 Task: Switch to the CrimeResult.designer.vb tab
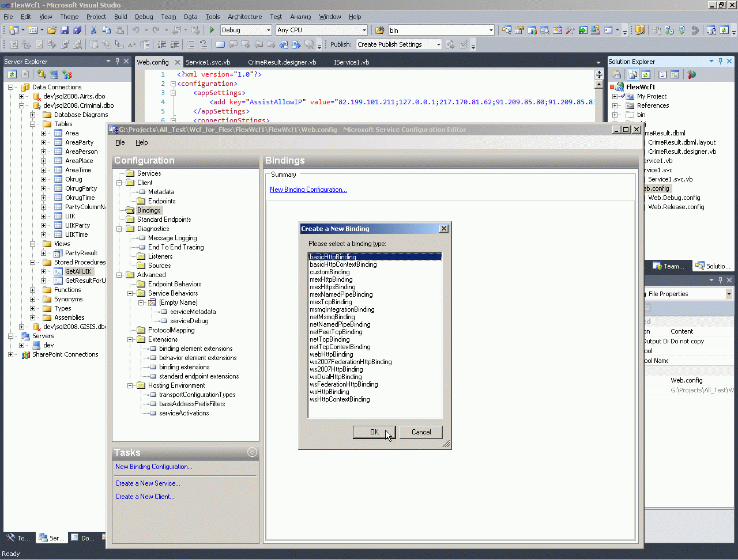click(x=282, y=62)
